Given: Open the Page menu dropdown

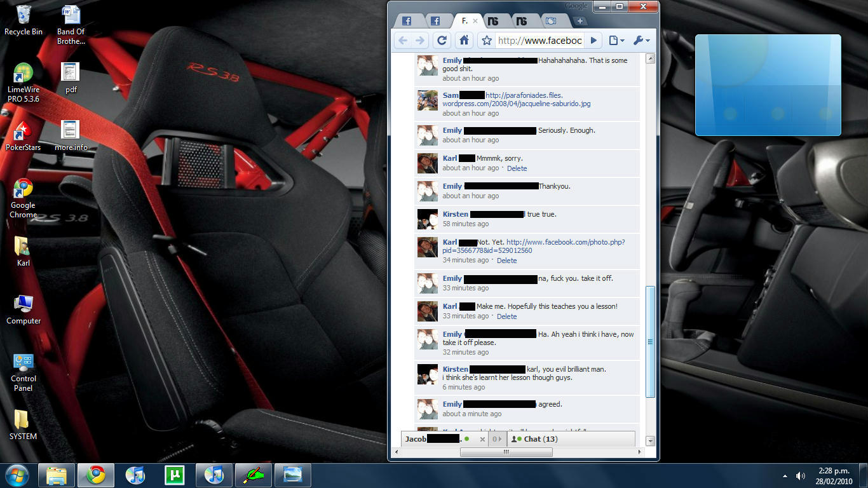Looking at the screenshot, I should pyautogui.click(x=616, y=41).
